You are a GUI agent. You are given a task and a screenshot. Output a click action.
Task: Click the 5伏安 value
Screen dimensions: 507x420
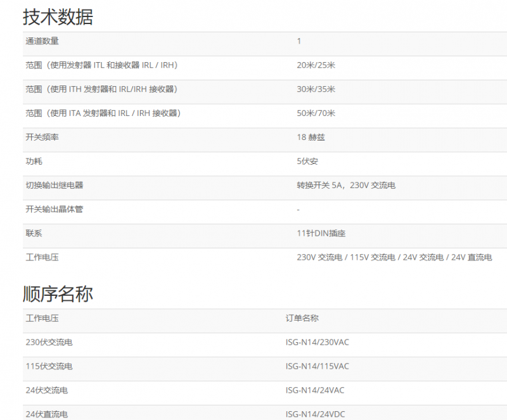click(x=307, y=162)
